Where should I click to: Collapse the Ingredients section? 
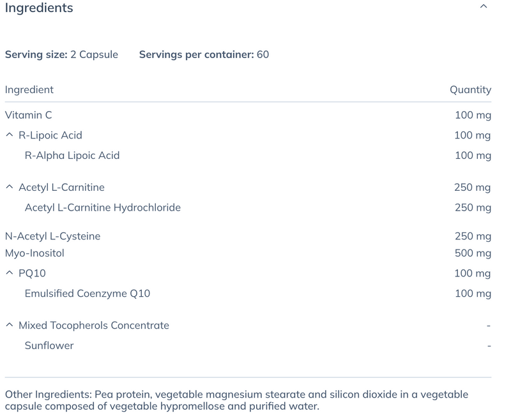pos(484,6)
